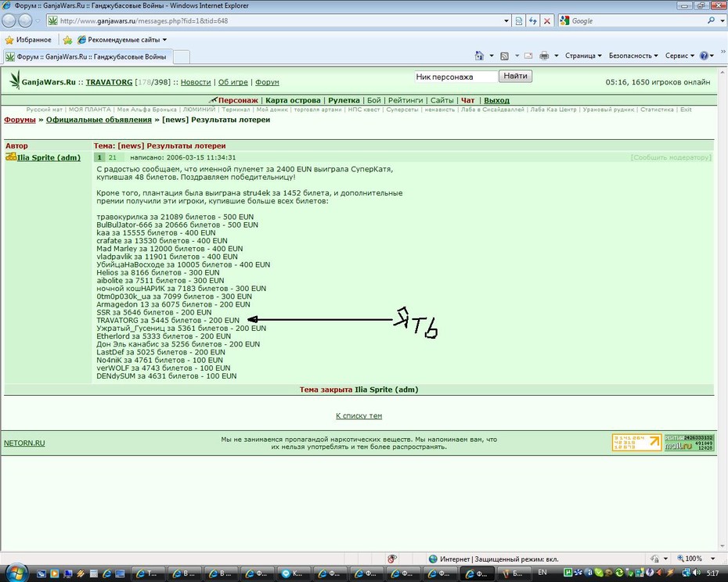The width and height of the screenshot is (728, 582).
Task: Click the Бой menu item
Action: [373, 100]
